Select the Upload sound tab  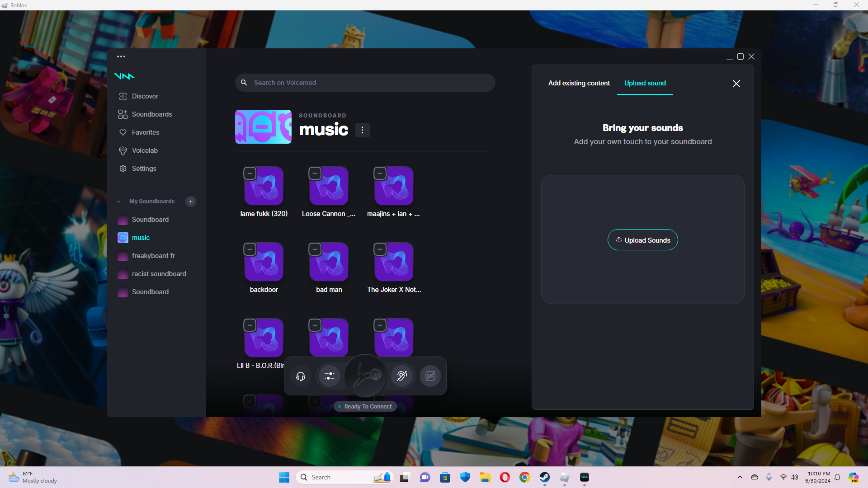645,83
